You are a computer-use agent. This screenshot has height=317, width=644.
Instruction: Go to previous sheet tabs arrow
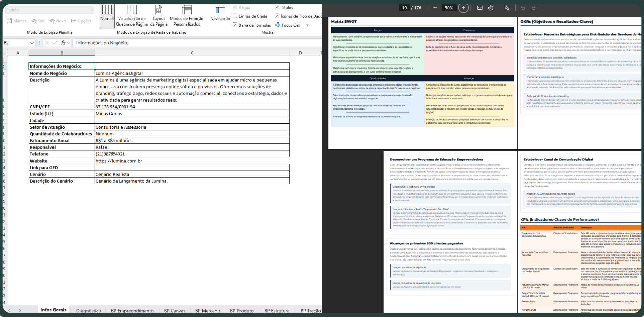point(9,310)
